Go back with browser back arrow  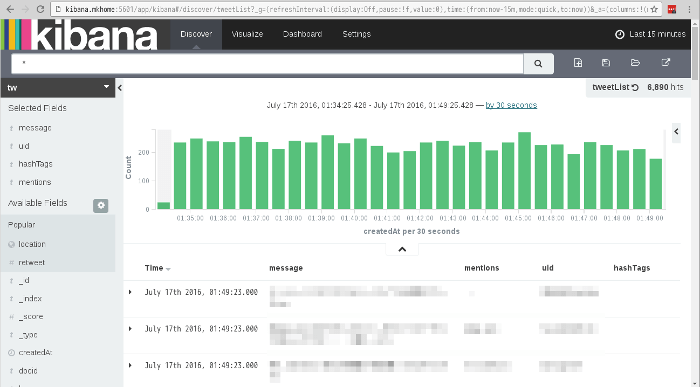click(10, 9)
